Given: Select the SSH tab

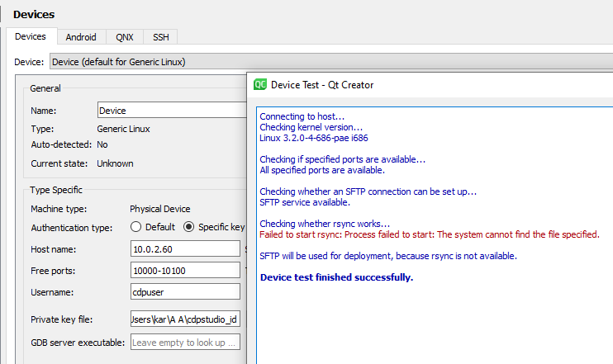Looking at the screenshot, I should (159, 37).
